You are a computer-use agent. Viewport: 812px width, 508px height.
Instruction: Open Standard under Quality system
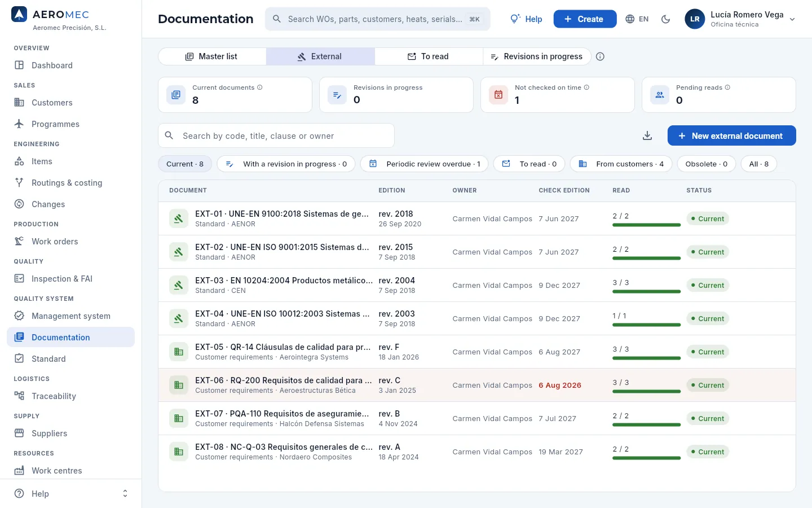[71, 359]
